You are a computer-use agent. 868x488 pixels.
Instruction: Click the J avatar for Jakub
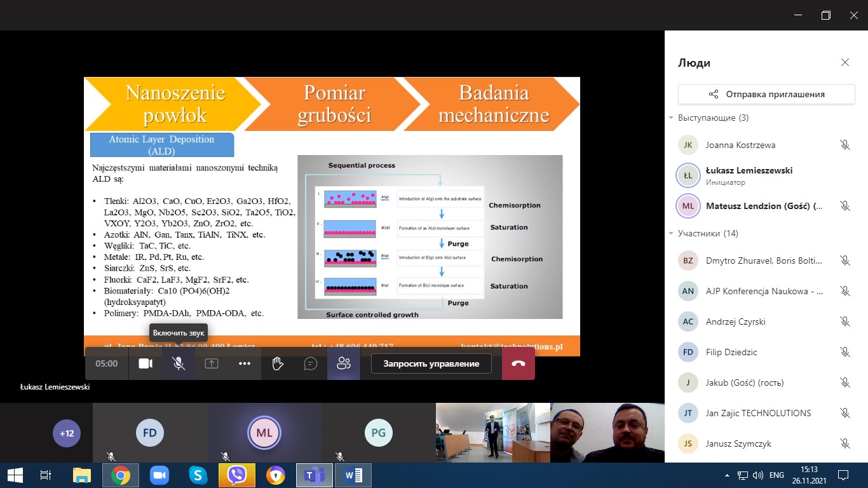coord(688,383)
